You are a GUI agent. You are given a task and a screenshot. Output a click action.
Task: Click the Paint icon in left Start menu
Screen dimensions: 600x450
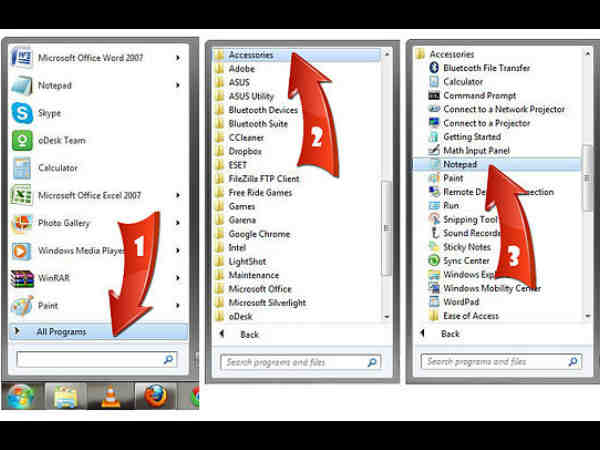coord(22,306)
